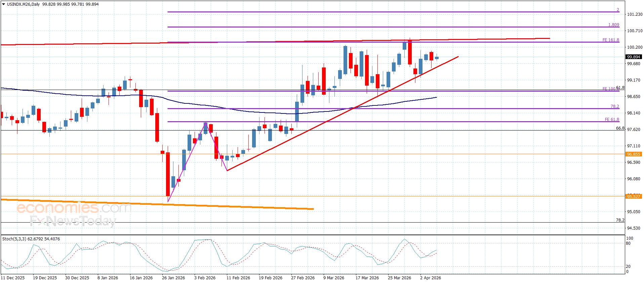The image size is (644, 282).
Task: Click the 2 Apr 2026 date label
Action: (x=430, y=278)
